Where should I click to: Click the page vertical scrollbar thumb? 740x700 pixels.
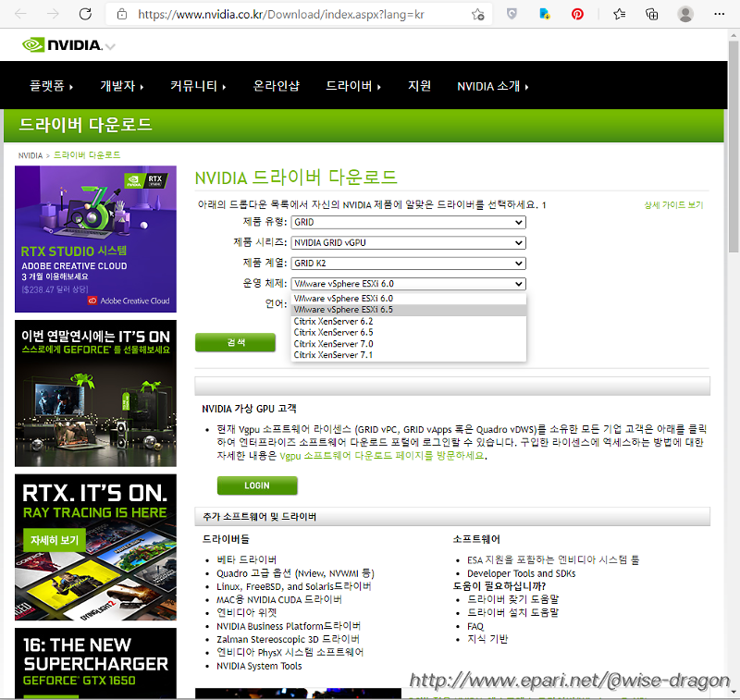[734, 147]
